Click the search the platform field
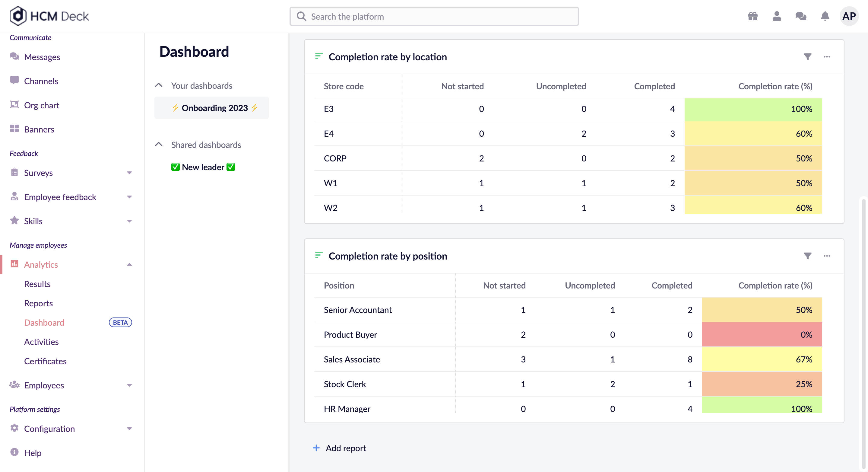868x472 pixels. click(434, 17)
